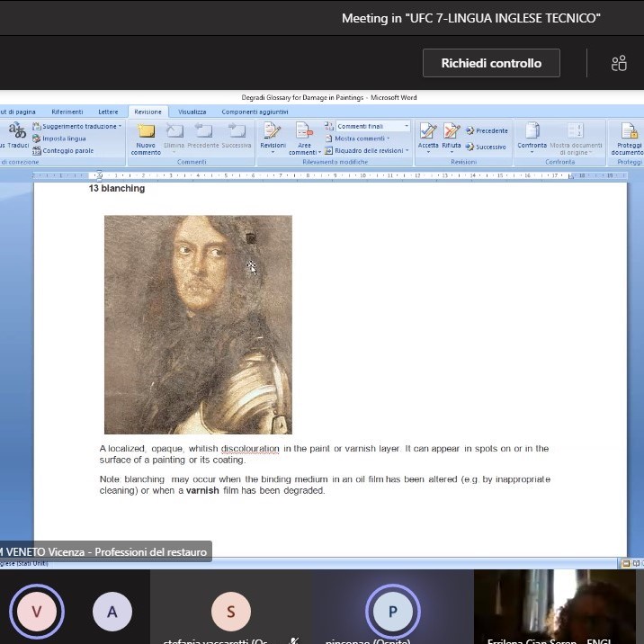The width and height of the screenshot is (644, 644).
Task: Open the Mostra commenti dropdown
Action: [357, 139]
